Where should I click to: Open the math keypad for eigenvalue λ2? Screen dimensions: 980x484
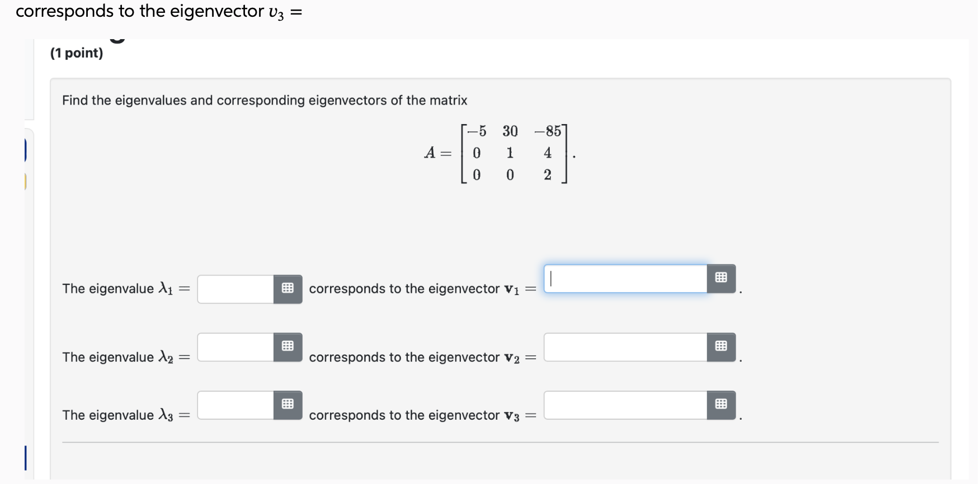288,347
